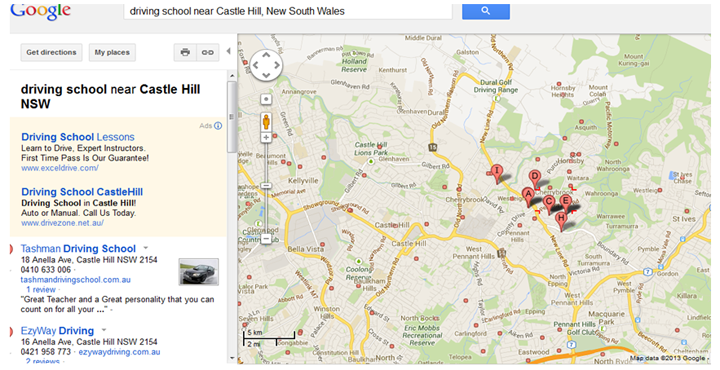720x370 pixels.
Task: Click the blue search magnifier button
Action: (x=485, y=11)
